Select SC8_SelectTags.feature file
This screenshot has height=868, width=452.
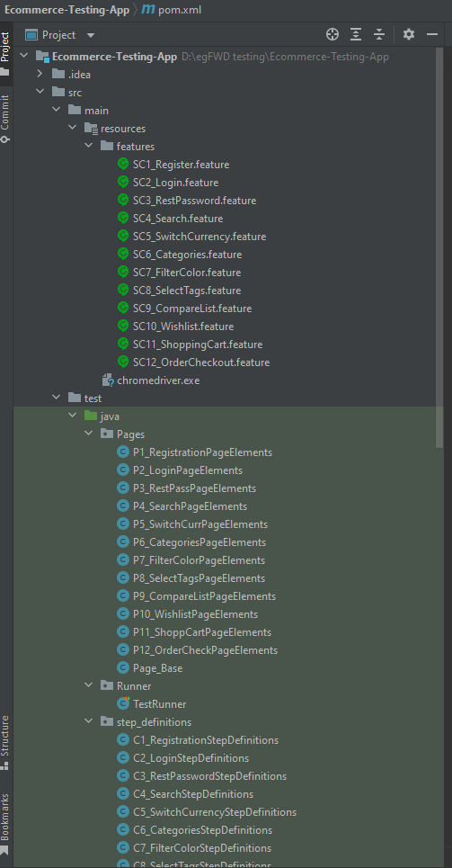click(x=186, y=290)
